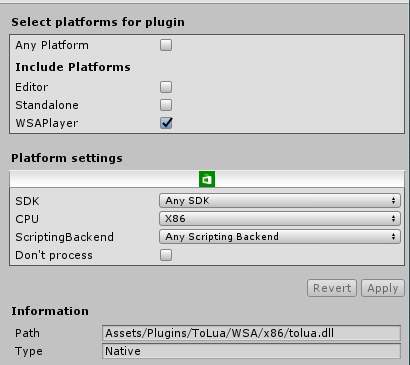
Task: Click the Information heading
Action: point(50,311)
